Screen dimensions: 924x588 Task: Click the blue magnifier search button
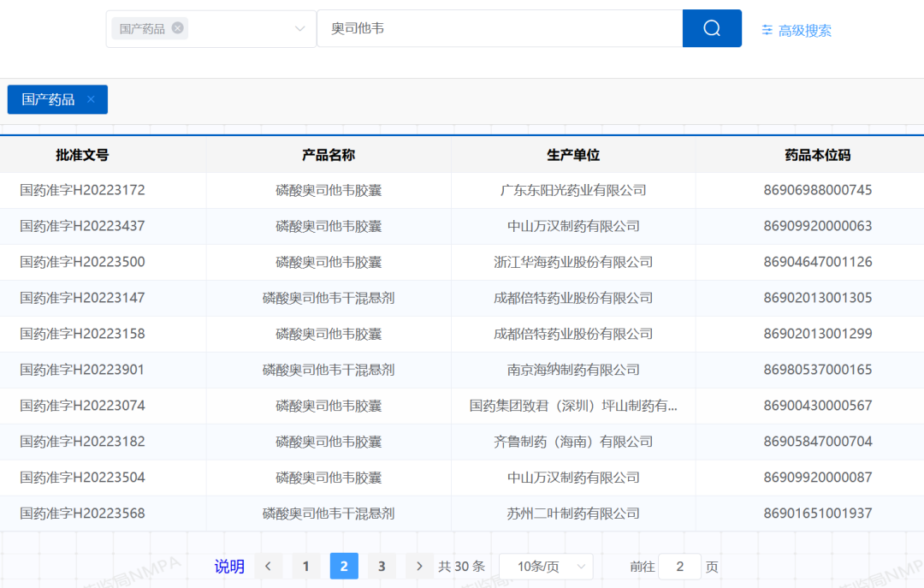[711, 28]
